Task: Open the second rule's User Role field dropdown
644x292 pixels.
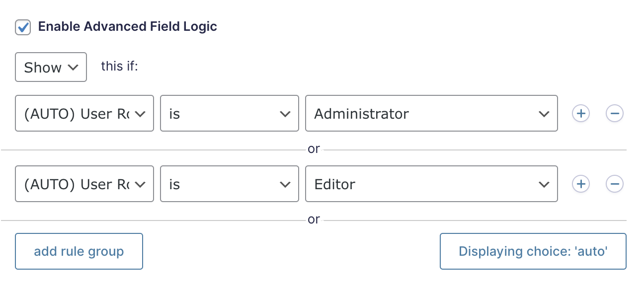Action: pos(84,184)
